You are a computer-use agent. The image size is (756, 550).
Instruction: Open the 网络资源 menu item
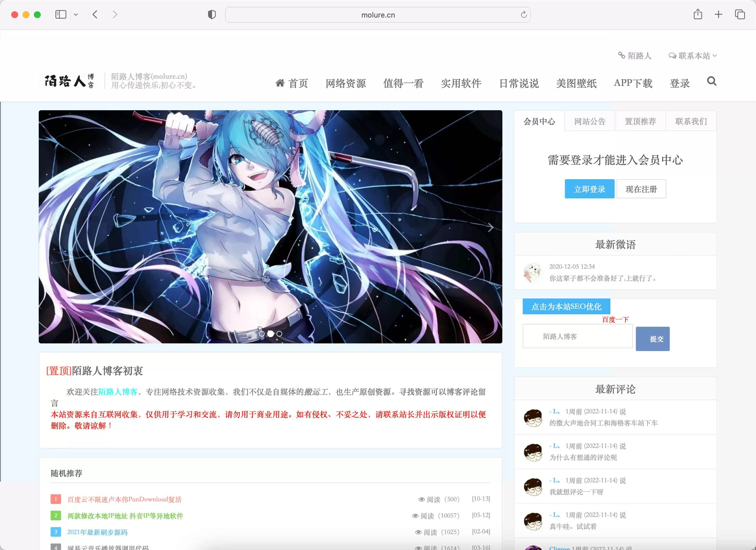pyautogui.click(x=346, y=83)
